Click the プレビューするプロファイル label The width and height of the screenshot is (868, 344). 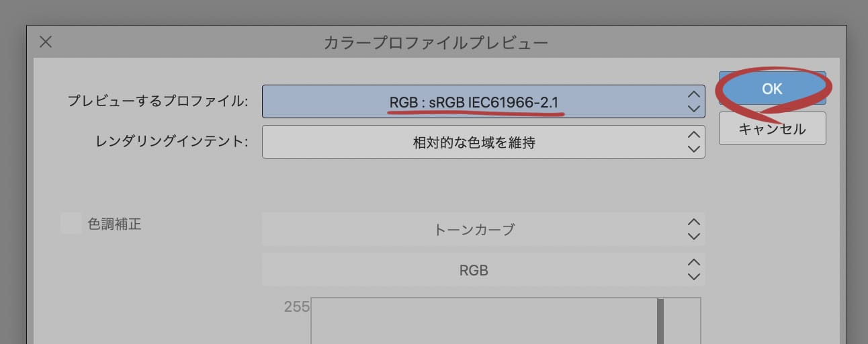click(x=158, y=101)
